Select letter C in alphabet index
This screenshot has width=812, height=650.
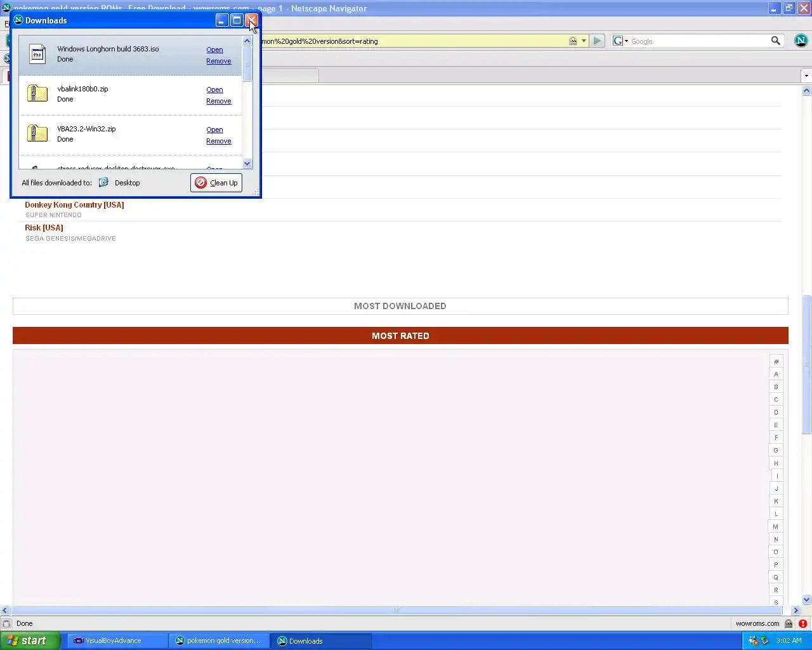click(776, 399)
